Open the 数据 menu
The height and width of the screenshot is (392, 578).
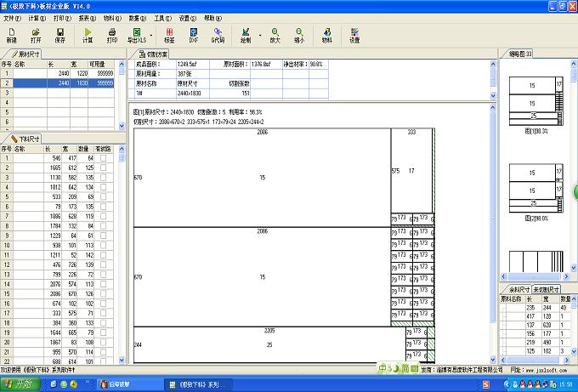[137, 18]
